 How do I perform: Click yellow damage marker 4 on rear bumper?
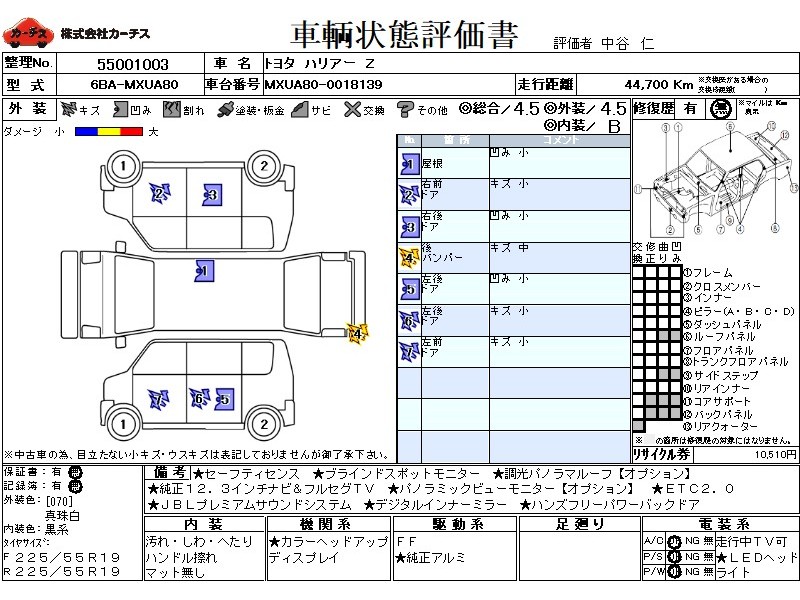[x=355, y=332]
